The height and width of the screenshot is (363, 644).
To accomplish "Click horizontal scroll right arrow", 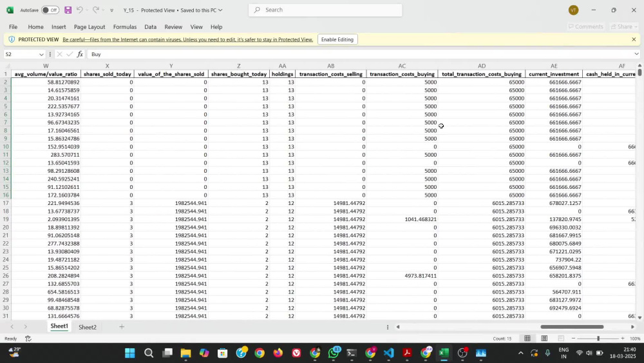I will (632, 327).
